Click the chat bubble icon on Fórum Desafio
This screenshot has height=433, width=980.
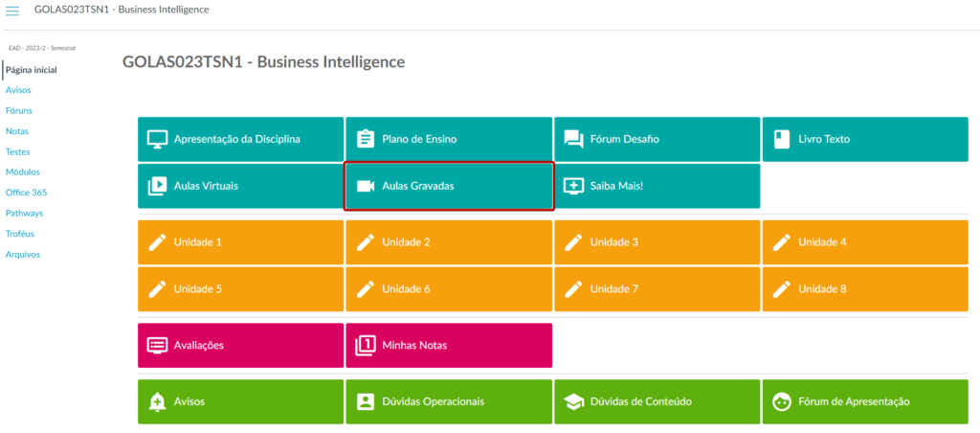(573, 139)
